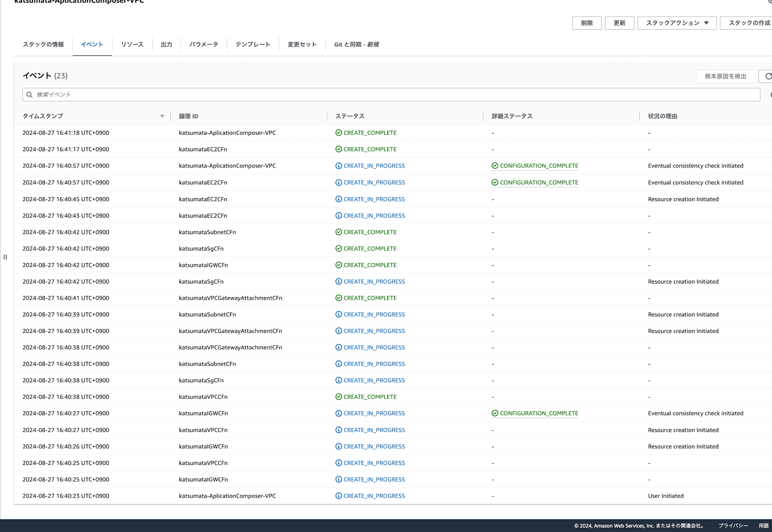Click the 削除 button
Image resolution: width=772 pixels, height=532 pixels.
coord(587,23)
